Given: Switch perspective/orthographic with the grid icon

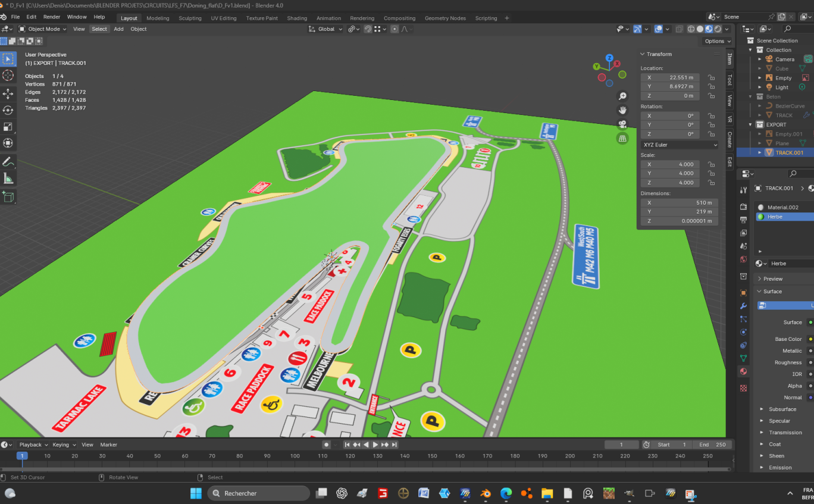Looking at the screenshot, I should (622, 139).
